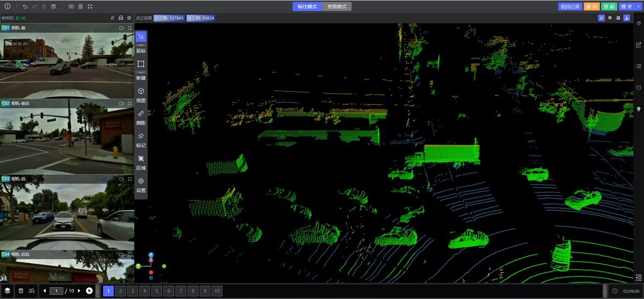This screenshot has width=644, height=299.
Task: Click the trash icon in bottom bar
Action: click(20, 291)
